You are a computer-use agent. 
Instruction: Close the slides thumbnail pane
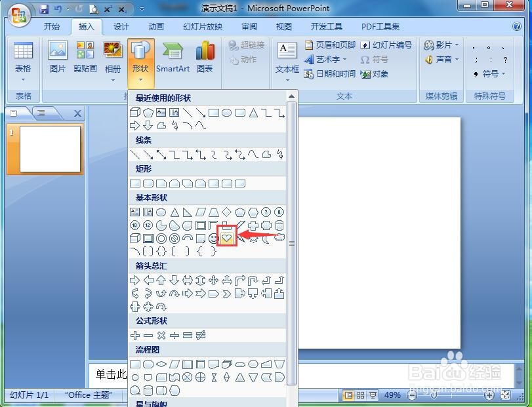tap(77, 113)
